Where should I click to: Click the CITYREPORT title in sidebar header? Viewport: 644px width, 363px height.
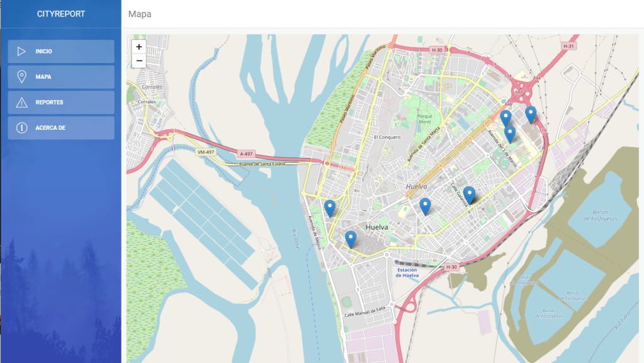pyautogui.click(x=61, y=14)
